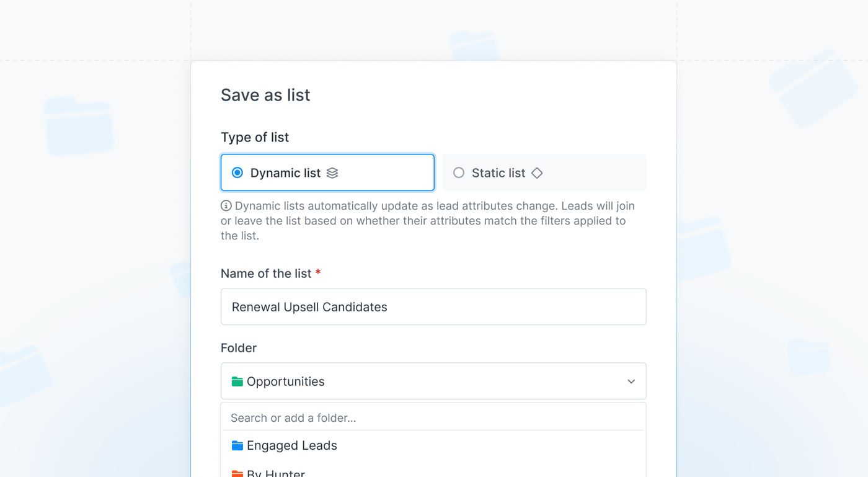
Task: Open the Folder selection dropdown
Action: [x=433, y=381]
